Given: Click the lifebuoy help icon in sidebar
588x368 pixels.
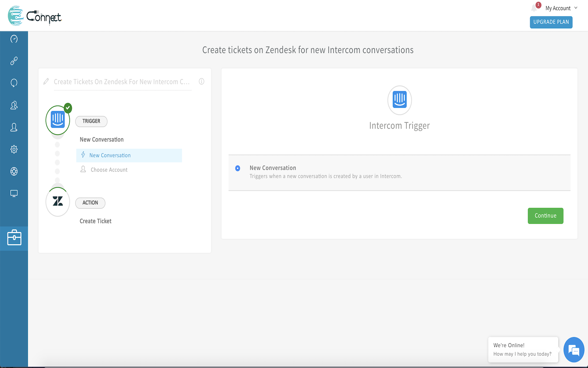Looking at the screenshot, I should pyautogui.click(x=14, y=171).
